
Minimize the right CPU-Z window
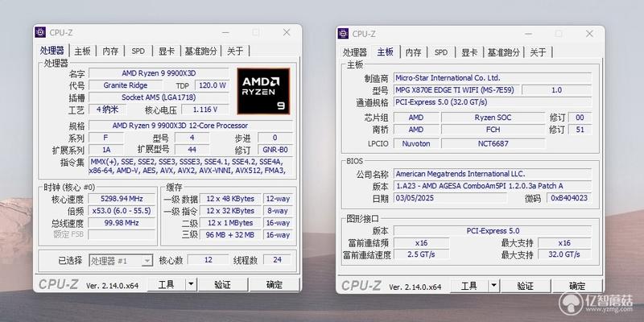[x=528, y=34]
